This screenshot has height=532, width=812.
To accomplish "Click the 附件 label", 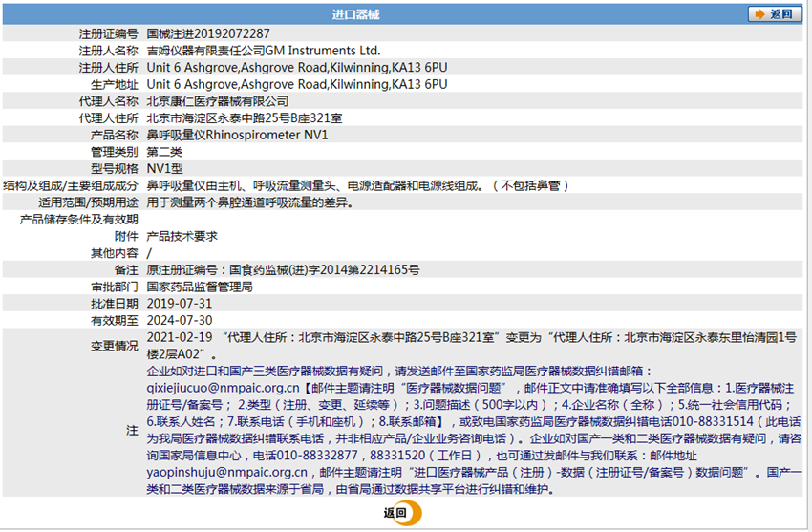I will [x=126, y=237].
